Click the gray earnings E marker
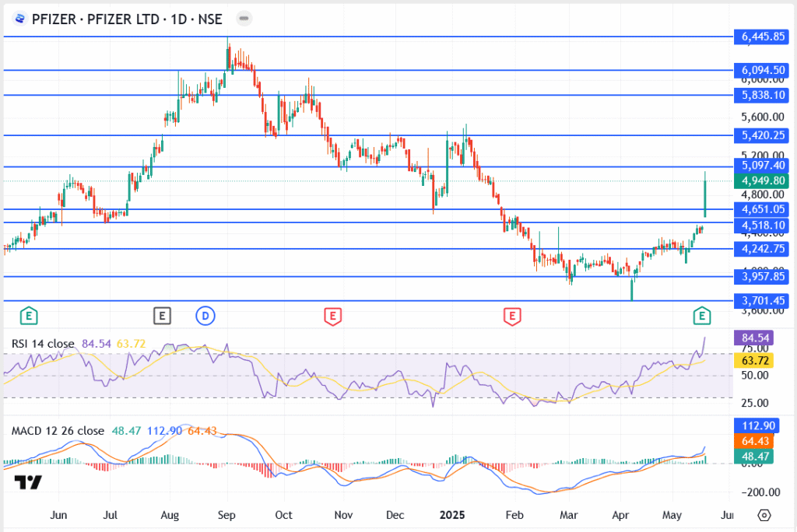Screen dimensions: 797x532 [x=162, y=316]
